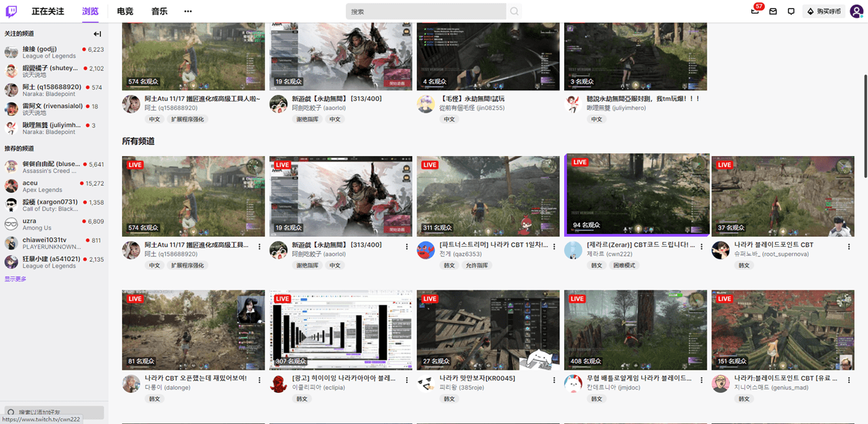Open 狂暴小建 recommended channel
868x424 pixels.
pyautogui.click(x=54, y=262)
